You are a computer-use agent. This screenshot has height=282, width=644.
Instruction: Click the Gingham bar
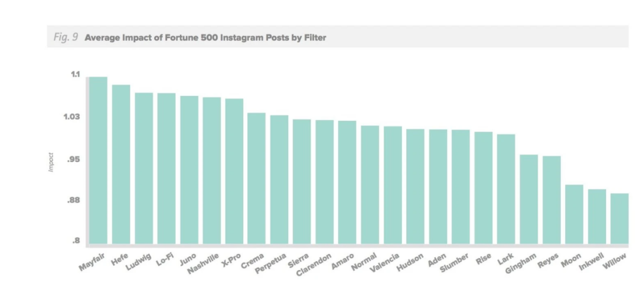[x=529, y=199]
